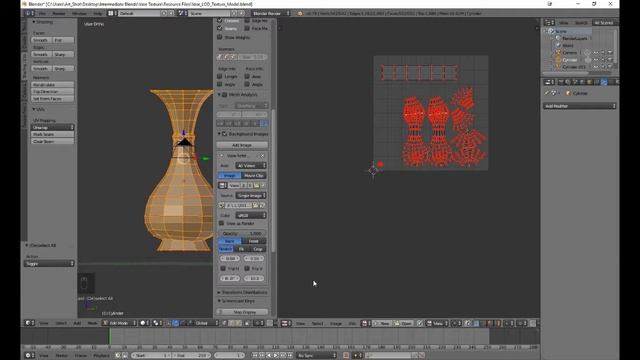Open the Help menu
The width and height of the screenshot is (640, 360).
tap(98, 13)
